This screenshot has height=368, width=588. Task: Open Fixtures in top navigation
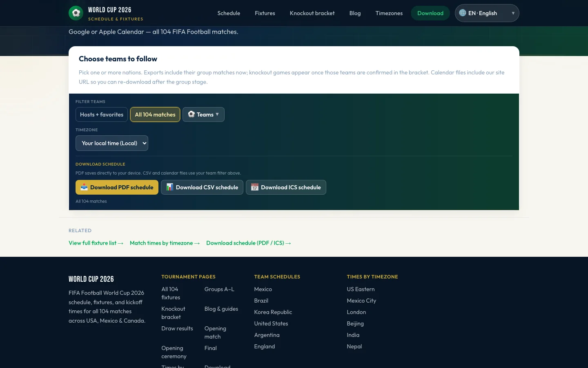tap(265, 13)
